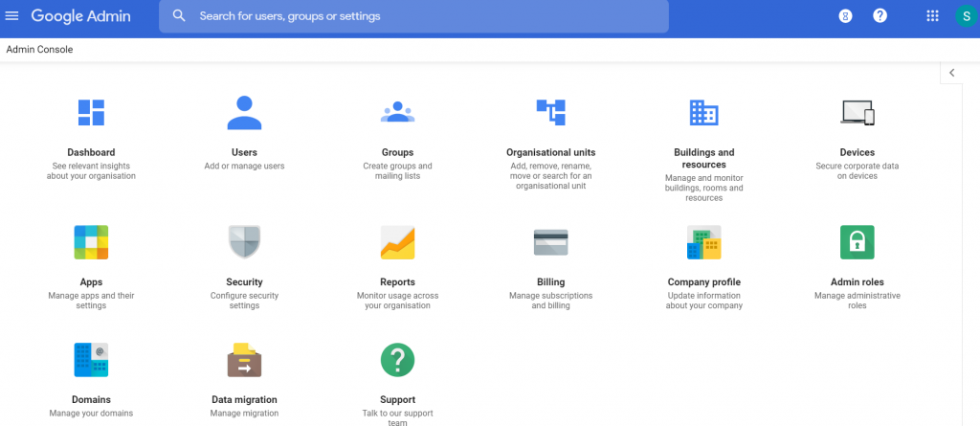Open the hourglass tasks icon
Screen dimensions: 980x426
pyautogui.click(x=845, y=16)
